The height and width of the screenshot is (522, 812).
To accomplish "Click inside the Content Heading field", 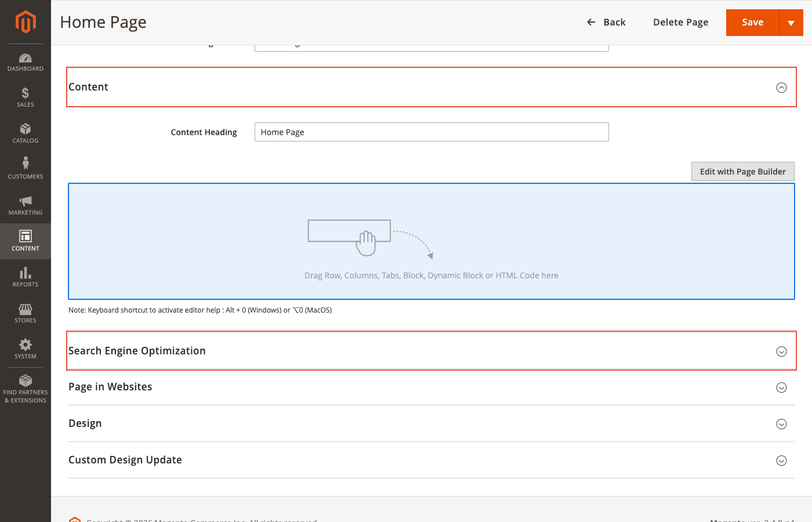I will click(432, 132).
